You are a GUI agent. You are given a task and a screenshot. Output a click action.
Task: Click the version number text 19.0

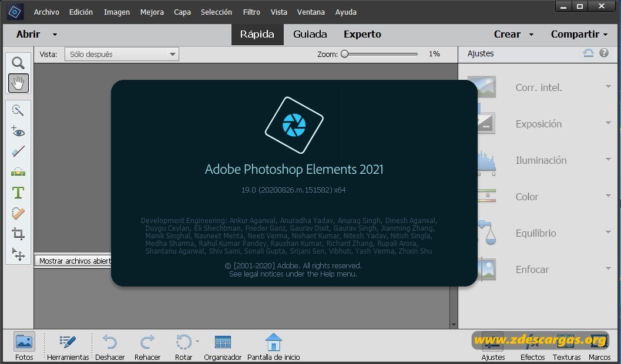pyautogui.click(x=294, y=190)
